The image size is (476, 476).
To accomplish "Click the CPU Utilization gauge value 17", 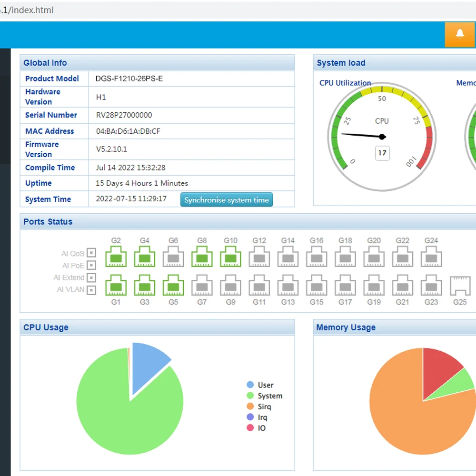I will [x=382, y=153].
